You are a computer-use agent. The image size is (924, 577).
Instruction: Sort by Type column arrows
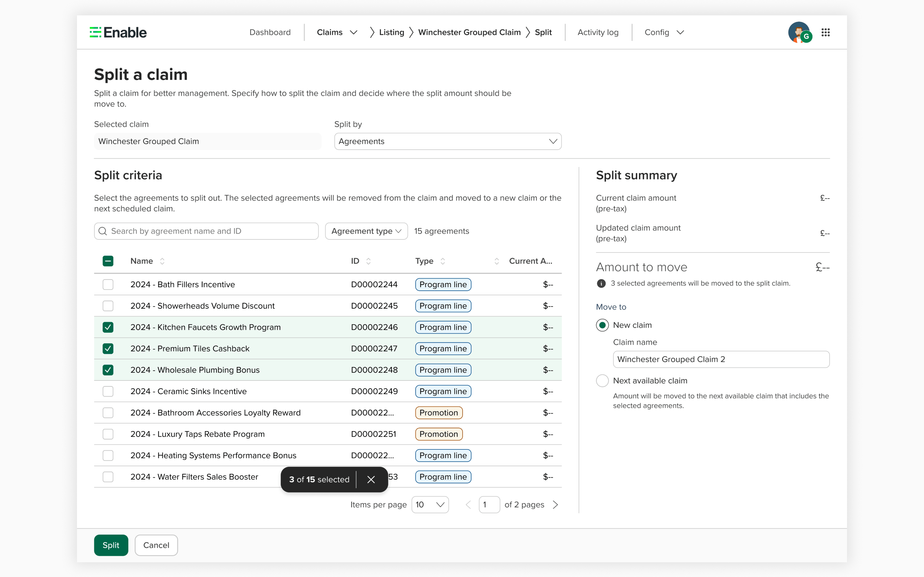tap(442, 261)
